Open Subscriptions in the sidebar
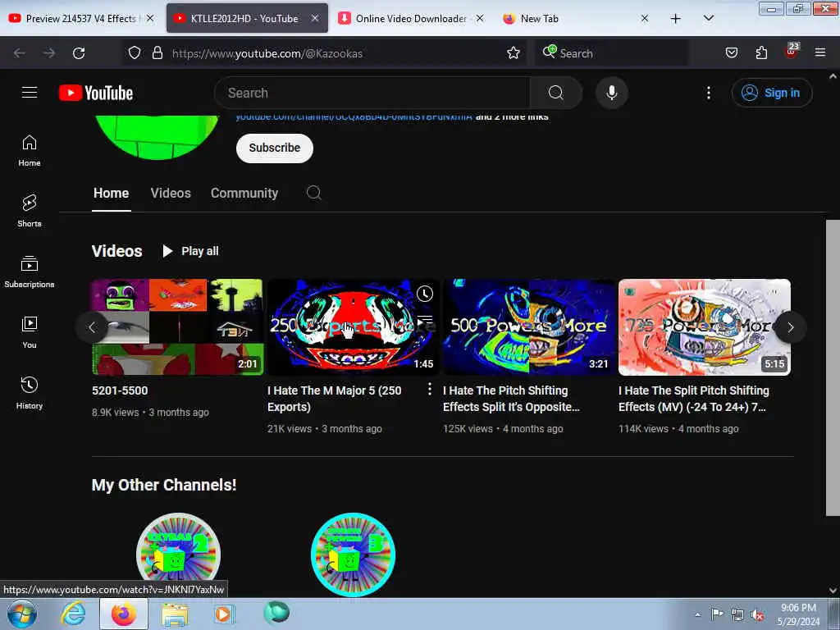840x630 pixels. coord(30,272)
